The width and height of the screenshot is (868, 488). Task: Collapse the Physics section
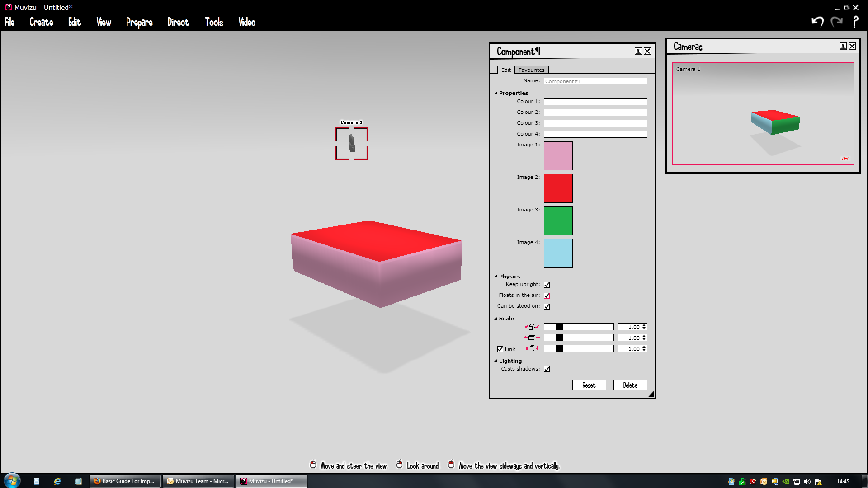(x=495, y=277)
